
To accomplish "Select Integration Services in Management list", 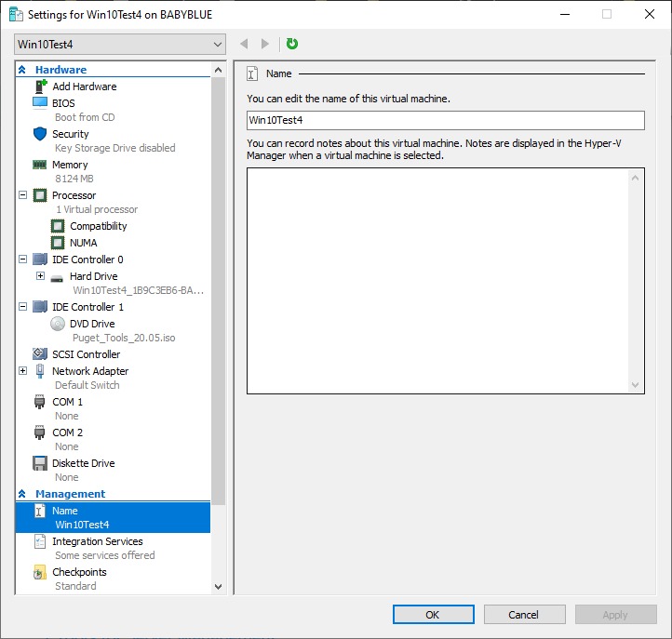I will point(97,541).
